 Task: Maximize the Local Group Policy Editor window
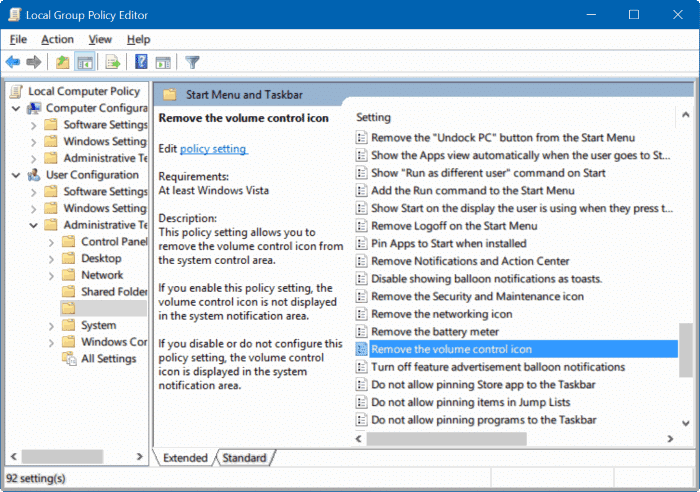click(633, 15)
